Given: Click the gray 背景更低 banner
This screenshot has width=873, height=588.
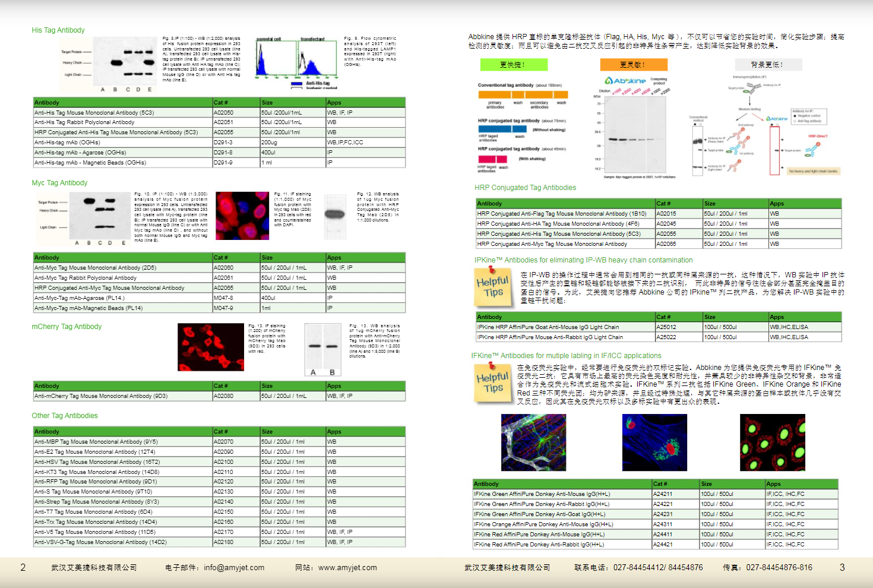Looking at the screenshot, I should pos(768,64).
